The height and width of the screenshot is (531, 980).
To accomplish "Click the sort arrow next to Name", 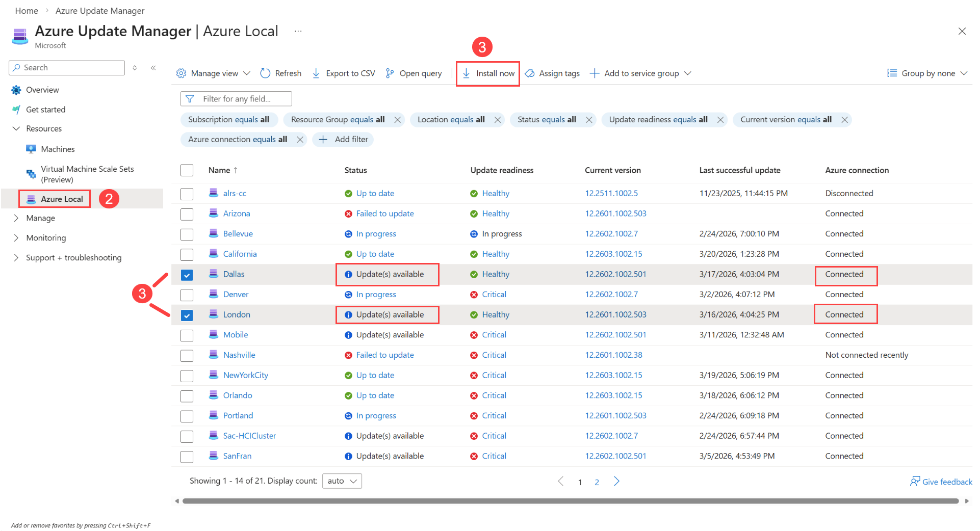I will click(236, 170).
